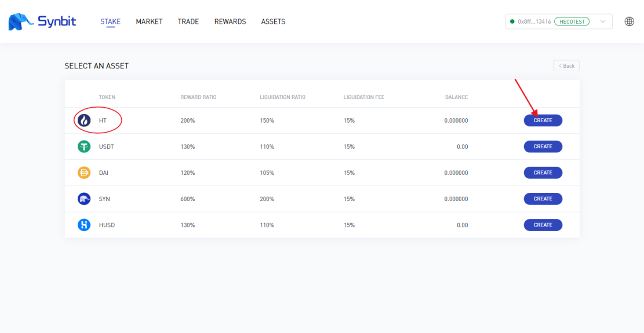Click the 0.00 balance in USDT row
Screen dimensions: 644x333
[x=463, y=147]
